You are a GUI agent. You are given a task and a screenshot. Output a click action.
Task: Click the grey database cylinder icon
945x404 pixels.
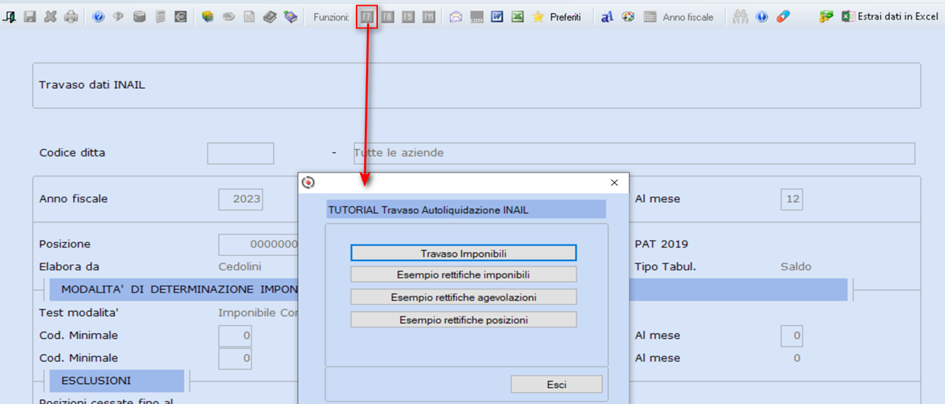coord(139,17)
